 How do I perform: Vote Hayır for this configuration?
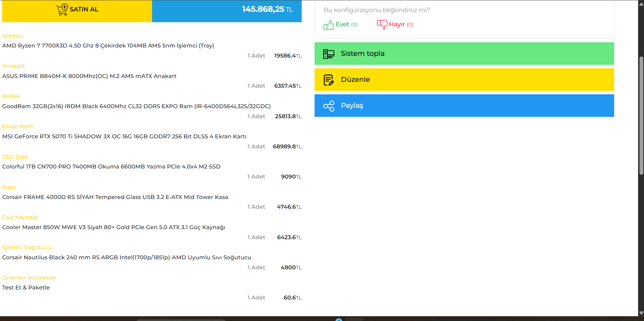pos(395,25)
